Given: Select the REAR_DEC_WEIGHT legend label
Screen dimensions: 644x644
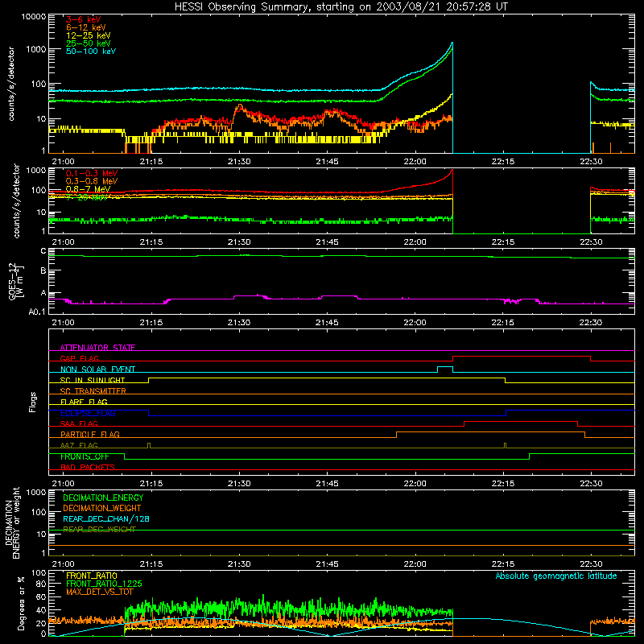Looking at the screenshot, I should 99,530.
